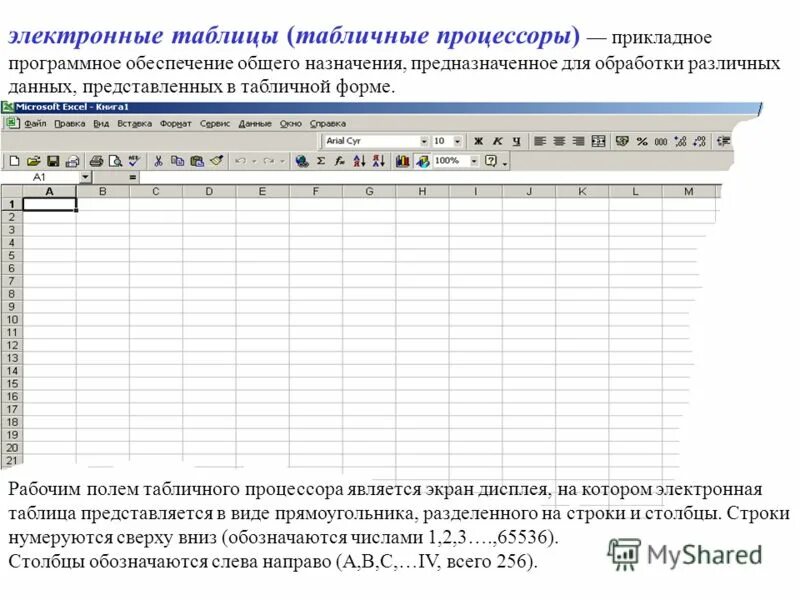Viewport: 800px width, 600px height.
Task: Select column M header
Action: (689, 191)
